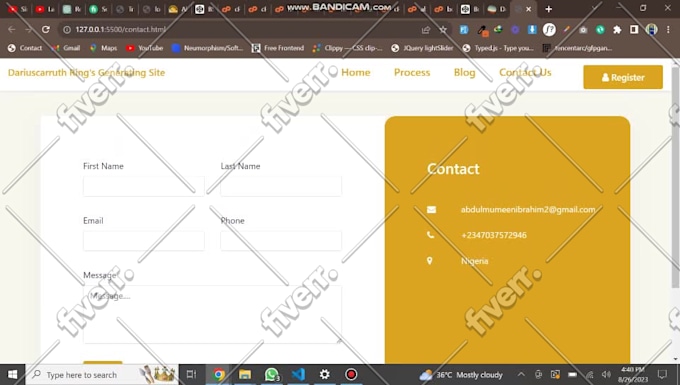Open the Contact bookmark
This screenshot has height=385, width=680.
pos(25,48)
